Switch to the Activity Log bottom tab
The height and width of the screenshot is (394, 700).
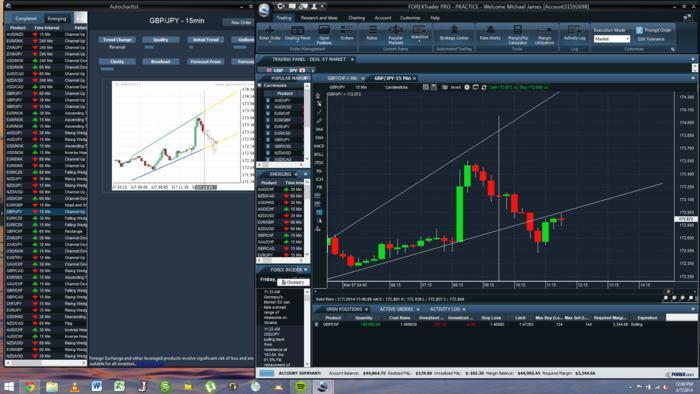pyautogui.click(x=445, y=309)
